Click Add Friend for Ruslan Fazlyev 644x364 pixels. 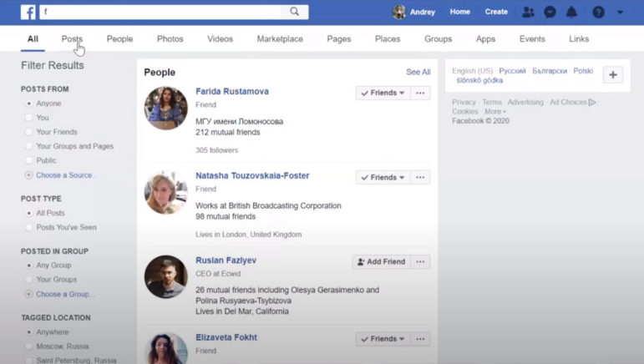(x=381, y=261)
